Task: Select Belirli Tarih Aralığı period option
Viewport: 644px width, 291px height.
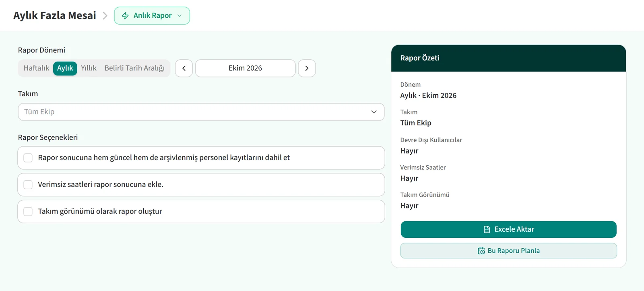Action: pyautogui.click(x=134, y=68)
